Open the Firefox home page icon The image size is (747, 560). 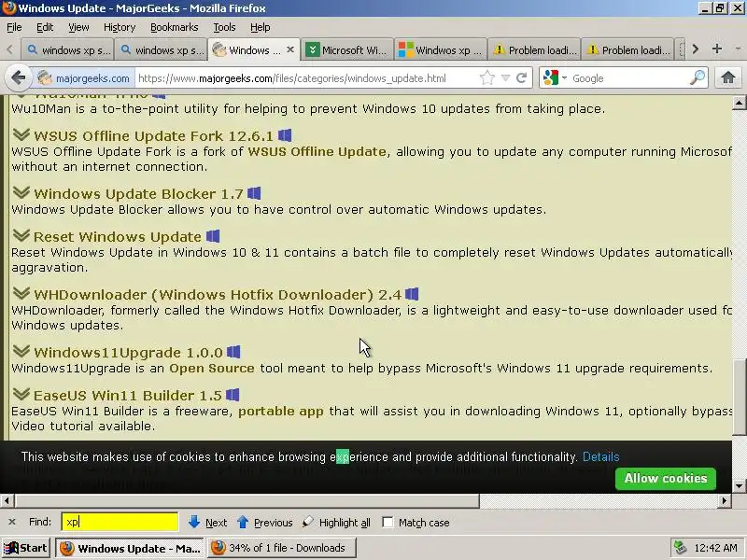727,77
